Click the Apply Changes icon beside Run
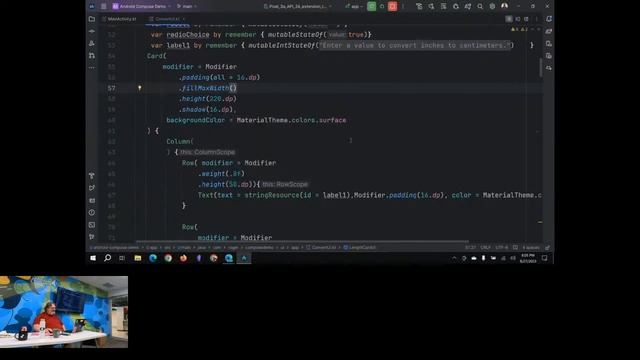The width and height of the screenshot is (640, 360). (382, 6)
